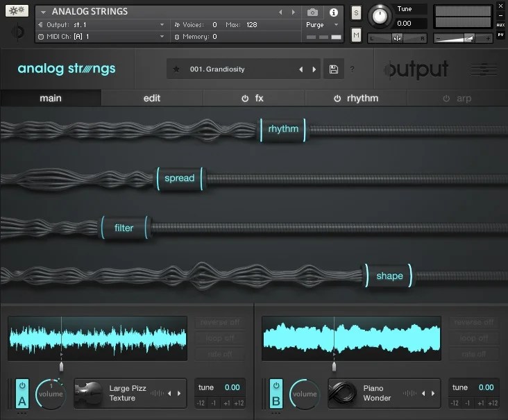Toggle rate off for layer A
This screenshot has height=420, width=508.
point(220,354)
